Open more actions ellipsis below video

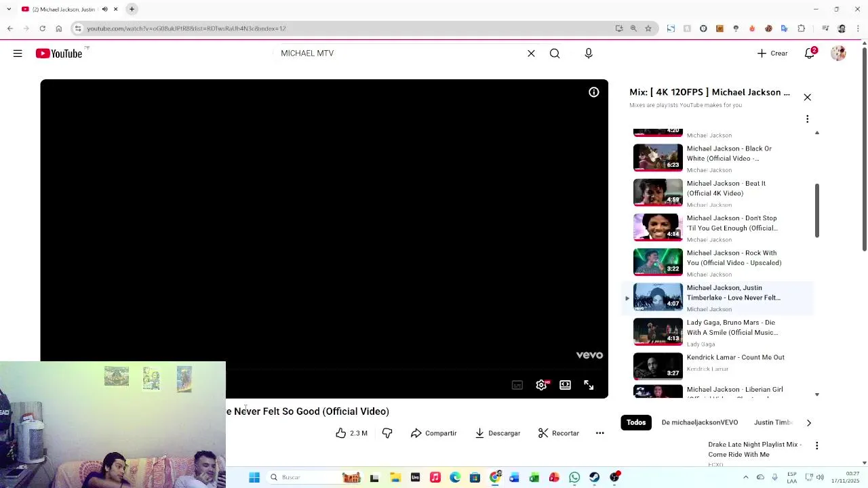599,433
